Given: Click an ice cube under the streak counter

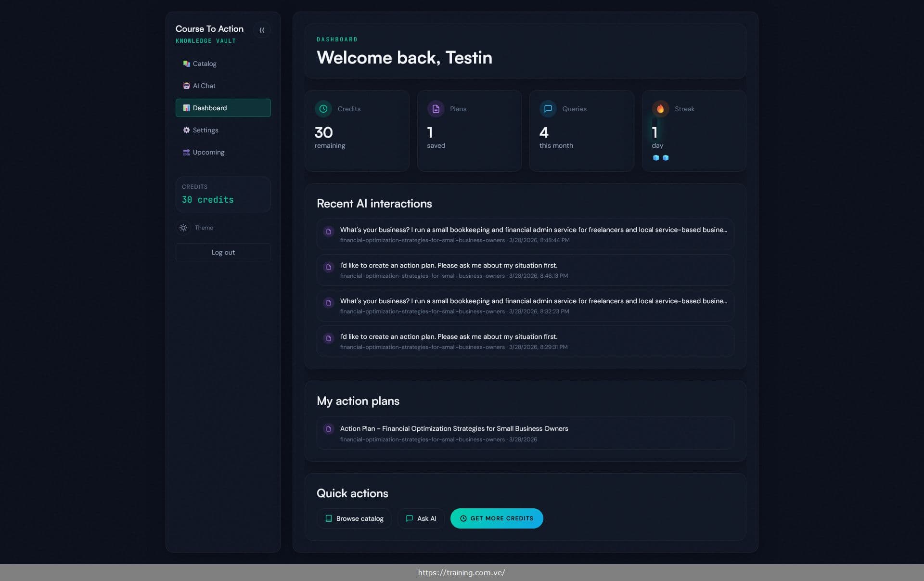Looking at the screenshot, I should [656, 157].
